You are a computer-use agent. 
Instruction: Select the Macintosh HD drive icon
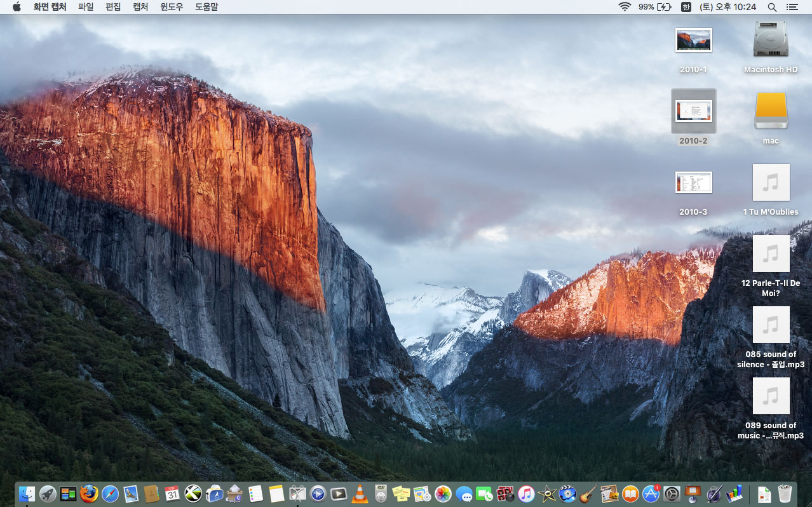(x=770, y=41)
